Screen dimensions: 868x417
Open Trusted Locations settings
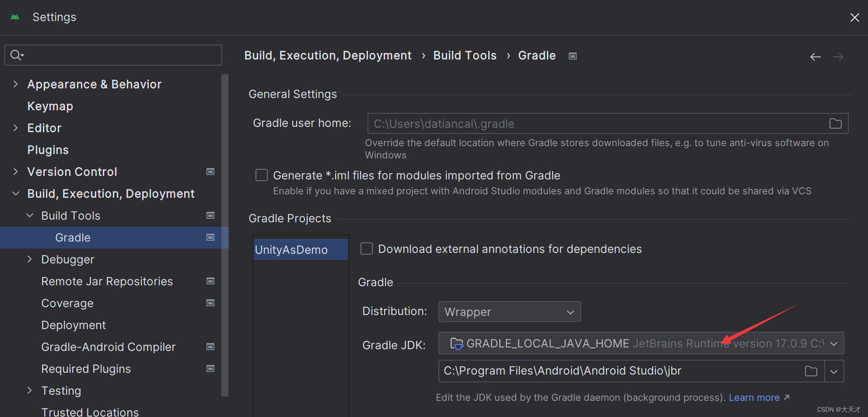tap(90, 412)
